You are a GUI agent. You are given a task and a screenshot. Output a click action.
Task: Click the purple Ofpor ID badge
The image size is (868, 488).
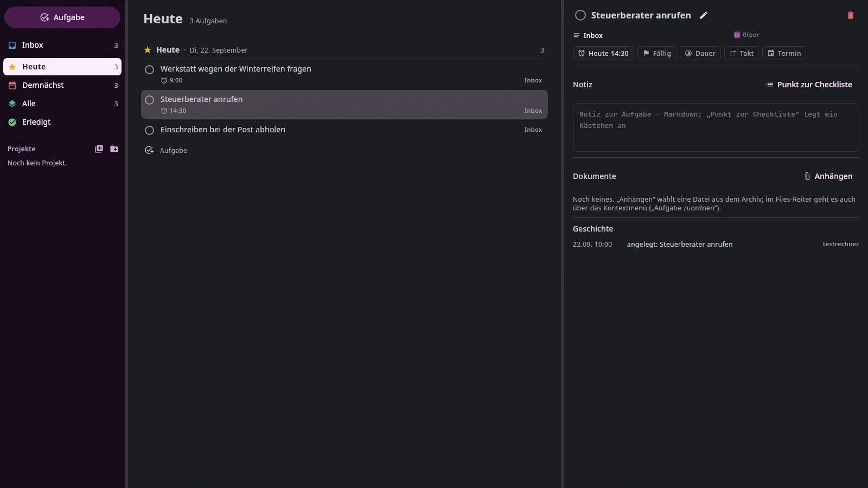pyautogui.click(x=746, y=35)
